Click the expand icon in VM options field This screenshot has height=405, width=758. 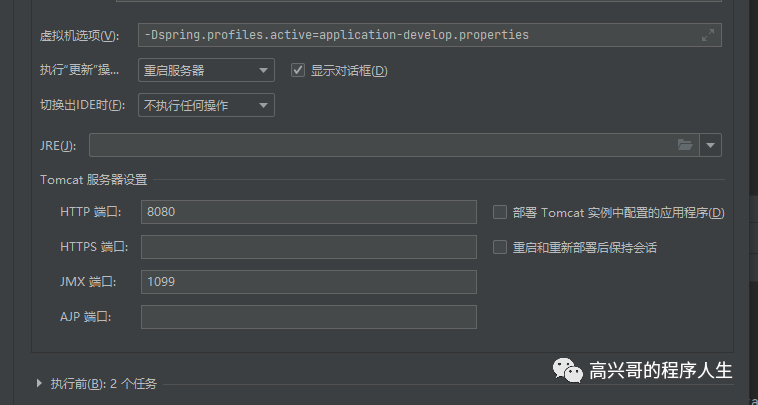point(708,35)
